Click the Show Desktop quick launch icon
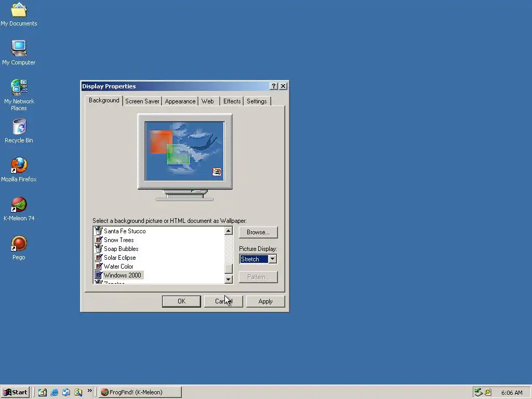 pyautogui.click(x=42, y=392)
